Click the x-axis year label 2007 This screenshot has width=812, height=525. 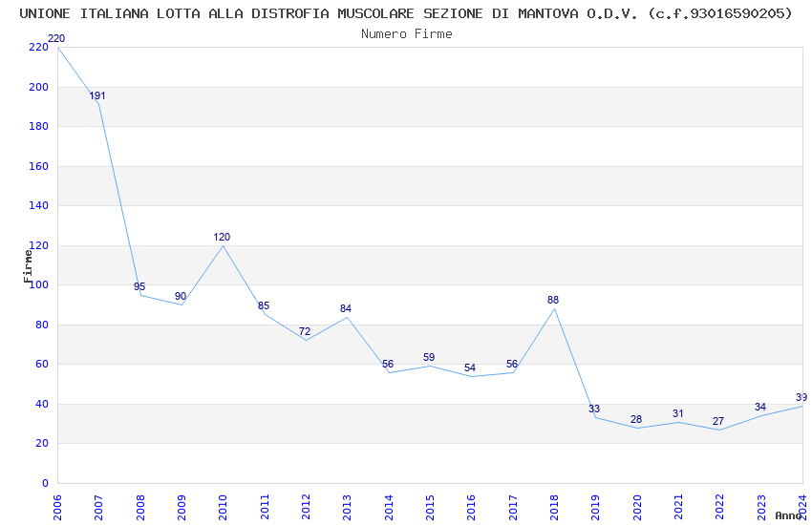(x=99, y=507)
